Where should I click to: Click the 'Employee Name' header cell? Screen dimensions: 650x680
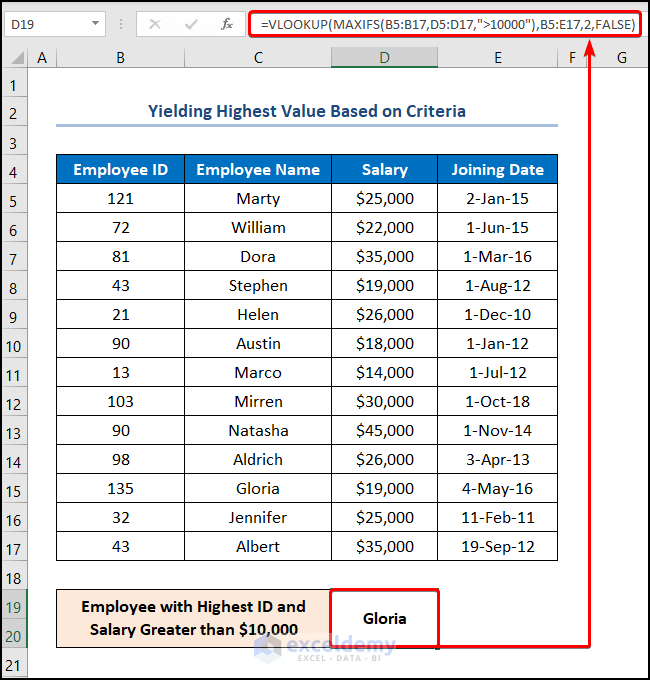pyautogui.click(x=258, y=170)
